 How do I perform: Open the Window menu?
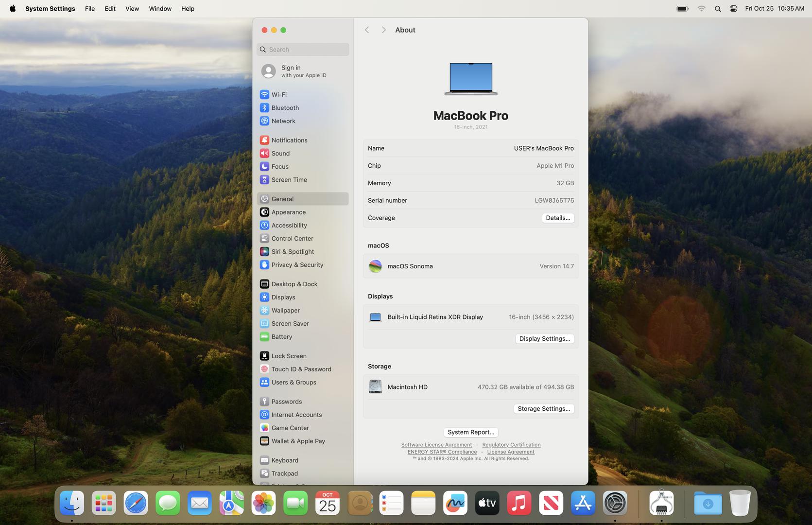[x=160, y=9]
